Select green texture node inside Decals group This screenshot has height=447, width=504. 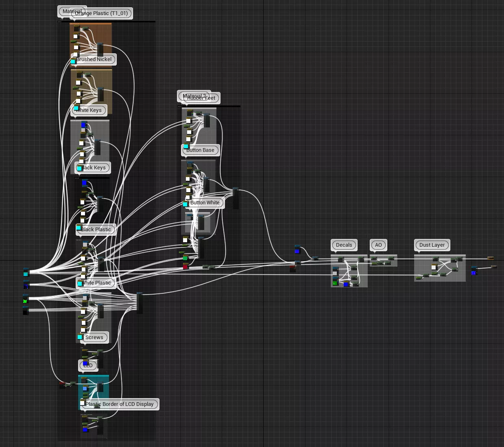coord(335,283)
